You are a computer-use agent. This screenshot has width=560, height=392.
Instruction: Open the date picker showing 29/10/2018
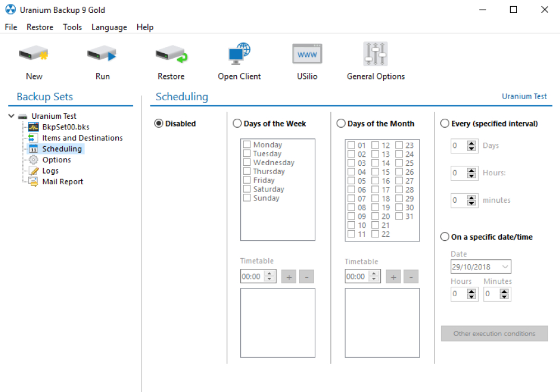(504, 267)
